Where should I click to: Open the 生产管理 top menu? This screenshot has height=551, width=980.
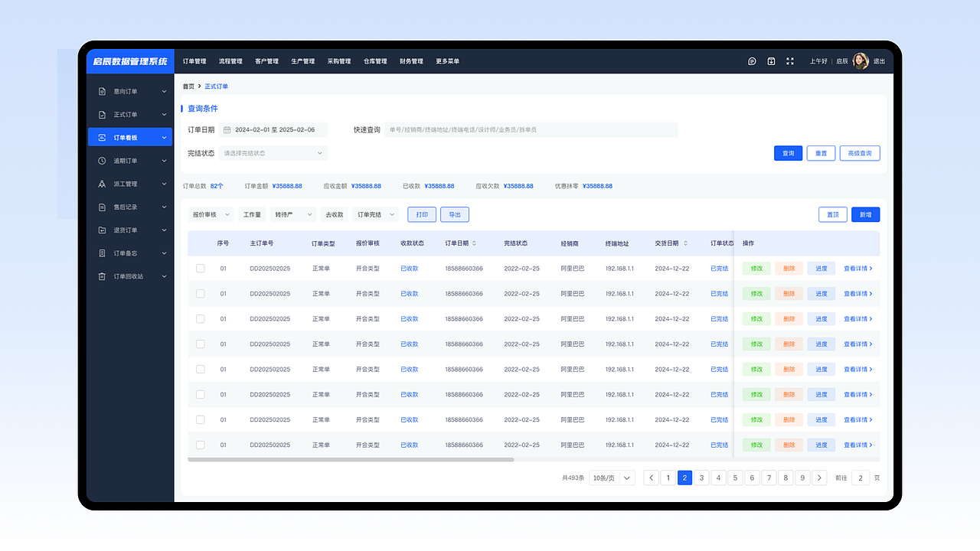pos(302,61)
